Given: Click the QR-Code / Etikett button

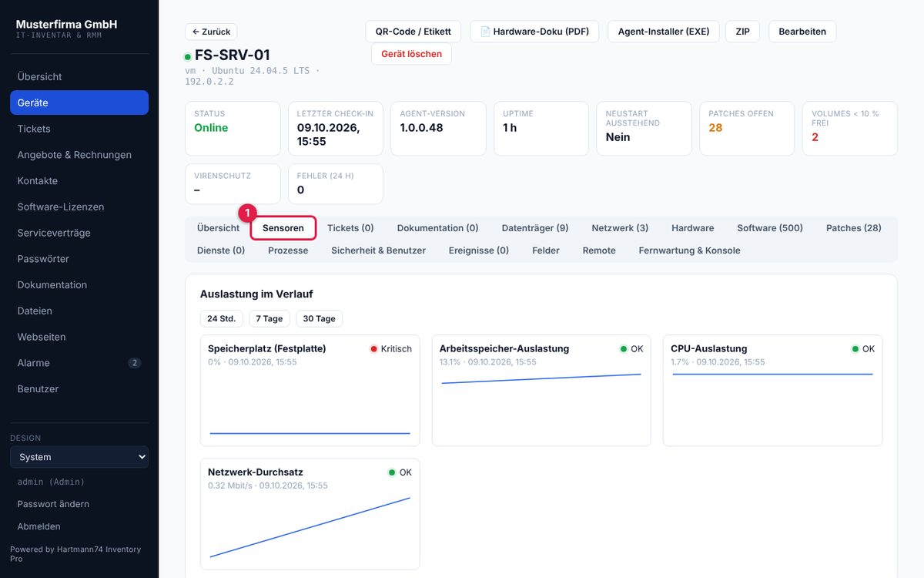Looking at the screenshot, I should tap(413, 32).
